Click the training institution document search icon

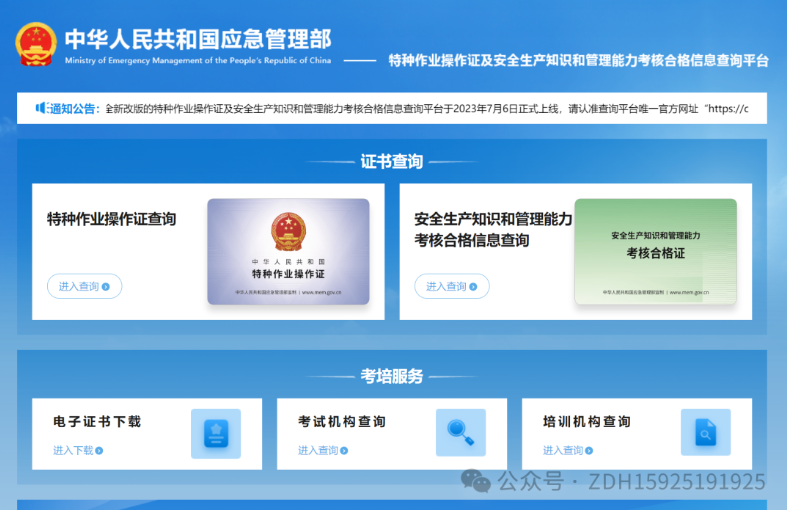point(706,433)
